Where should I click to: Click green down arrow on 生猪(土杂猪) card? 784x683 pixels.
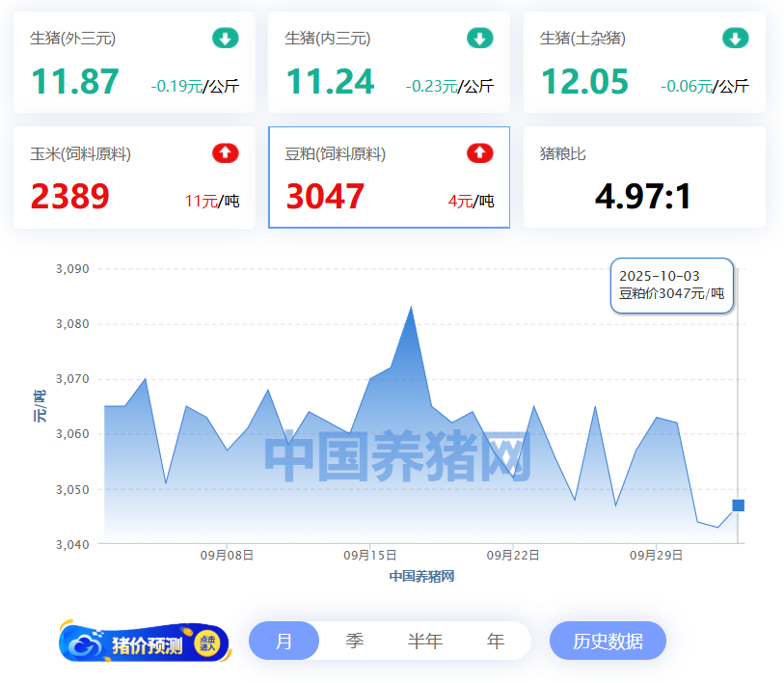735,39
